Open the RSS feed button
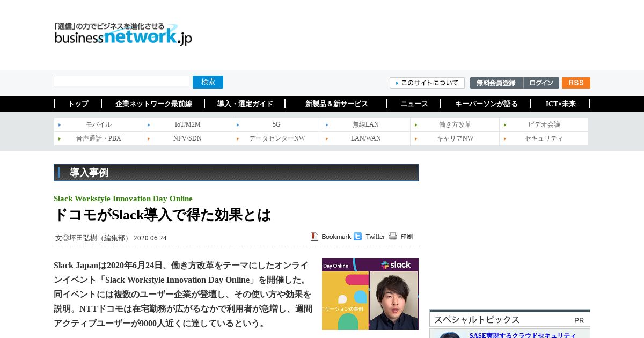644x338 pixels. coord(576,83)
